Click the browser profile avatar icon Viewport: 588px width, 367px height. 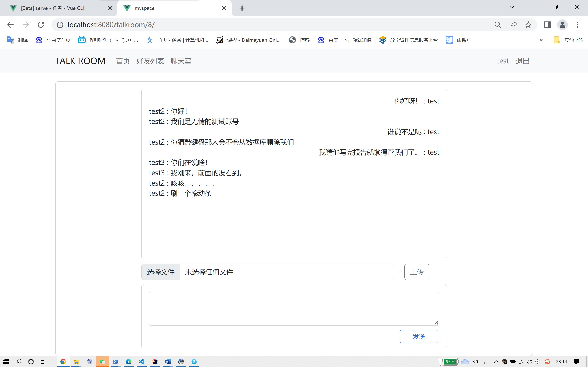563,25
